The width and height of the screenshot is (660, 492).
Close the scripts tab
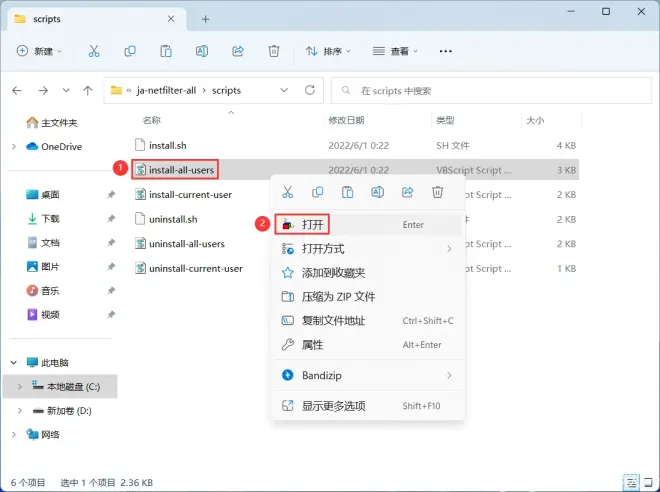[171, 19]
